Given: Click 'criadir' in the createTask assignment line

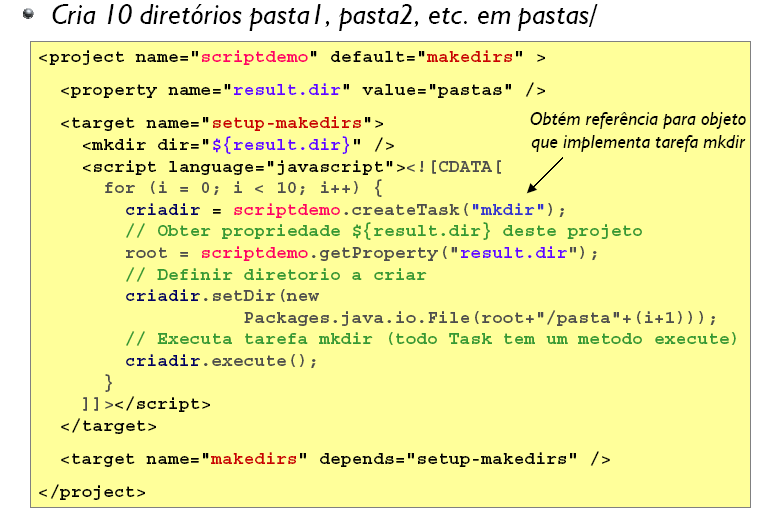Looking at the screenshot, I should point(162,210).
